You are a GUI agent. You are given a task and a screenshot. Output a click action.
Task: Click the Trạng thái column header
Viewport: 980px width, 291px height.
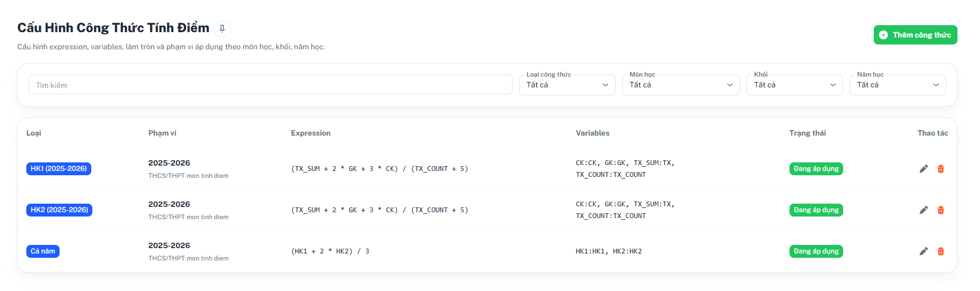807,133
